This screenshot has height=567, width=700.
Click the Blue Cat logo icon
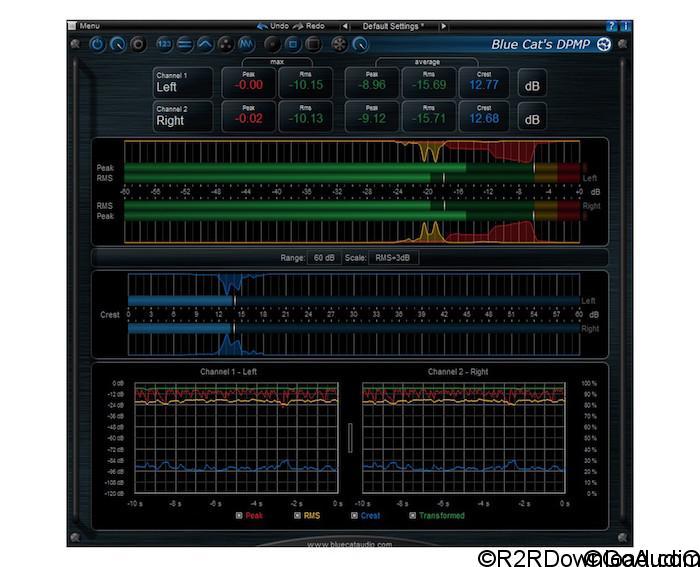point(603,44)
